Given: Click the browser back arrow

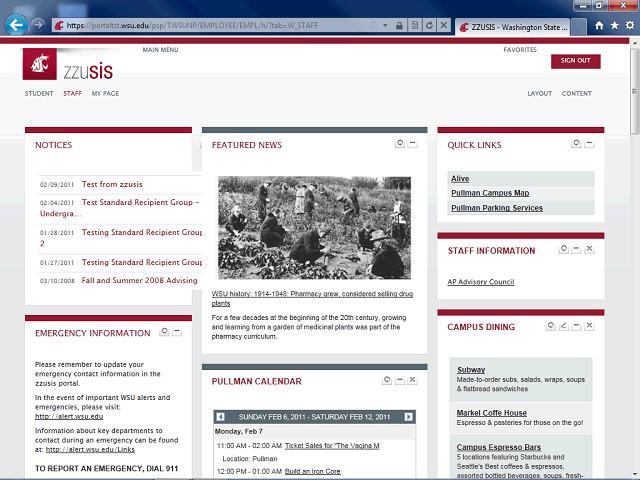Looking at the screenshot, I should point(16,25).
